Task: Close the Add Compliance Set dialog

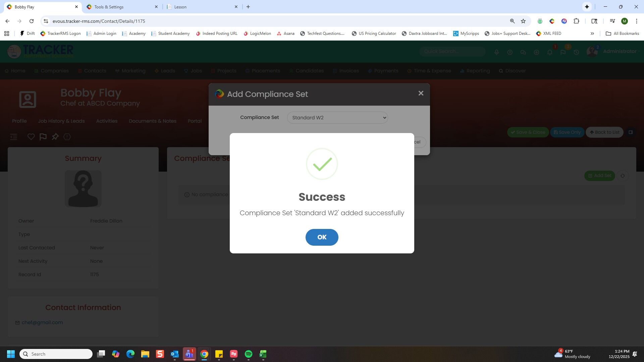Action: click(421, 94)
